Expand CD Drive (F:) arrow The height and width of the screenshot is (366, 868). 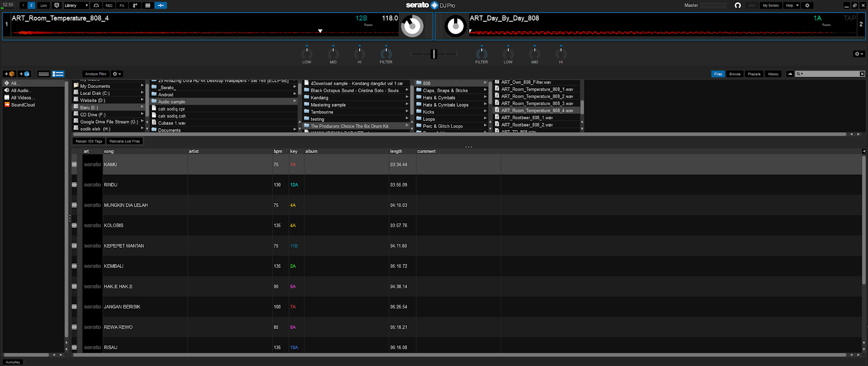coord(142,114)
